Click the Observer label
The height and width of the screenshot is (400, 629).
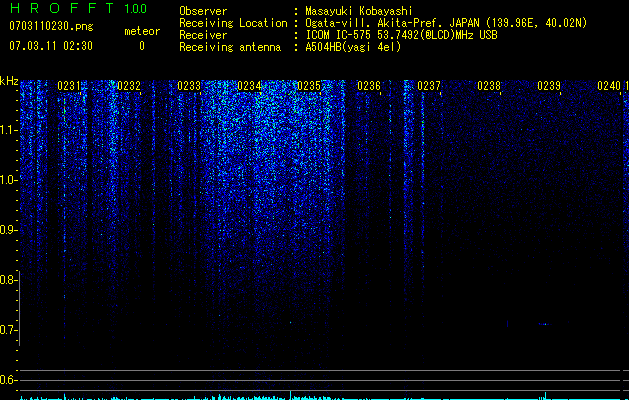click(x=203, y=11)
